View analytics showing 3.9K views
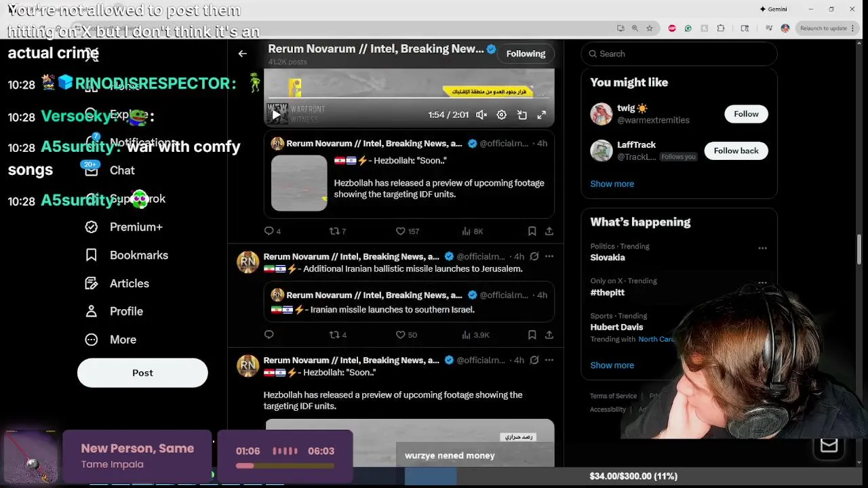The image size is (868, 488). pos(475,335)
